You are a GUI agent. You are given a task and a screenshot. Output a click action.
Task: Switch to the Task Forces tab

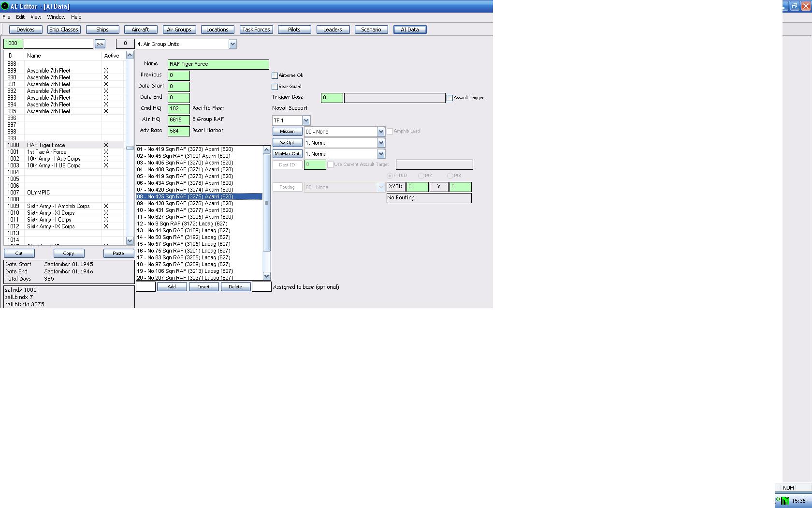pyautogui.click(x=256, y=30)
